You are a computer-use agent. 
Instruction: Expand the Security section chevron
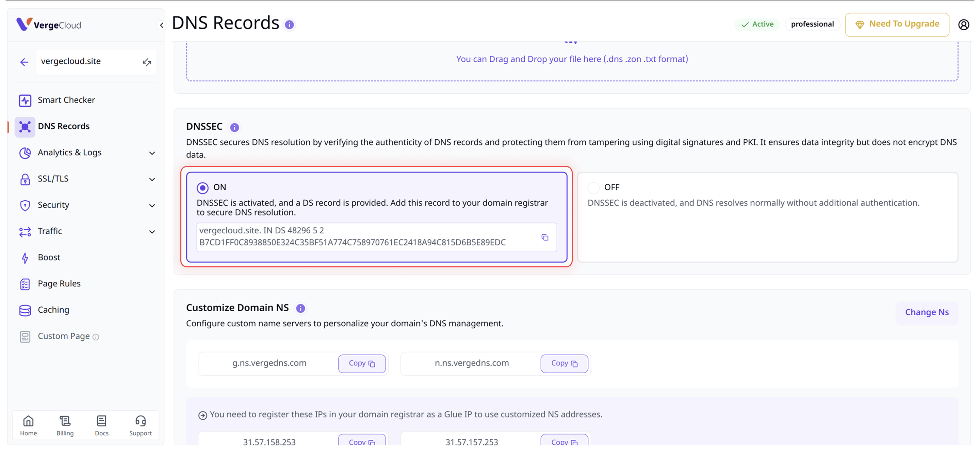click(152, 206)
